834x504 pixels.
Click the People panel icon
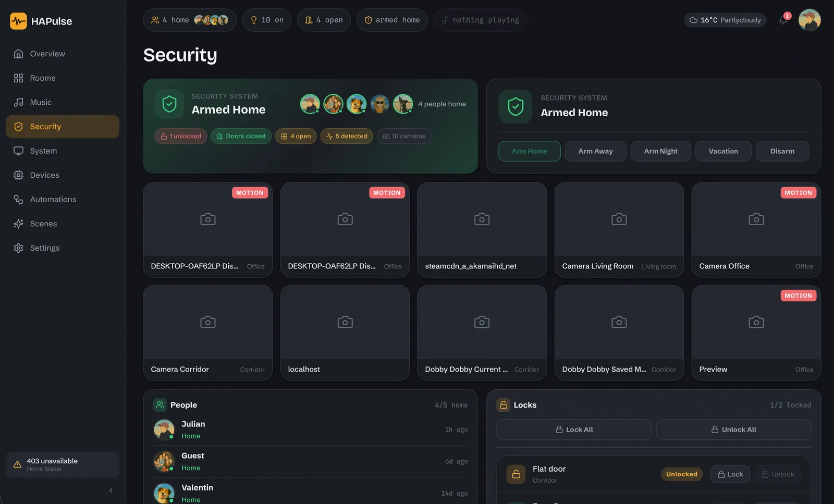pyautogui.click(x=160, y=405)
